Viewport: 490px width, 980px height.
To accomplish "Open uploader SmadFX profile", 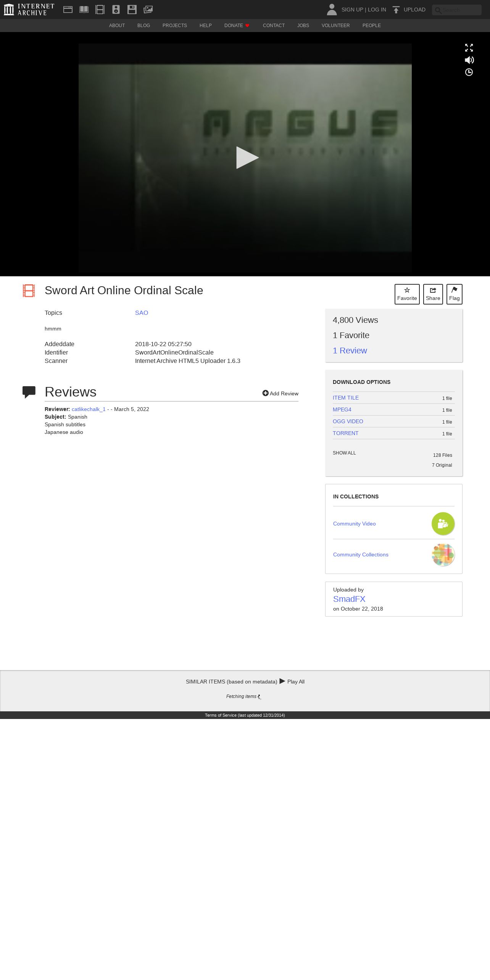I will tap(349, 599).
